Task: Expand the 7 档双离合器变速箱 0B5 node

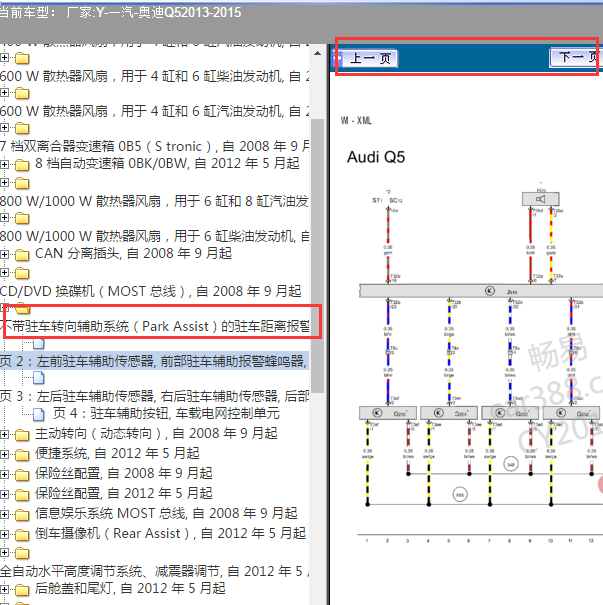Action: 4,127
